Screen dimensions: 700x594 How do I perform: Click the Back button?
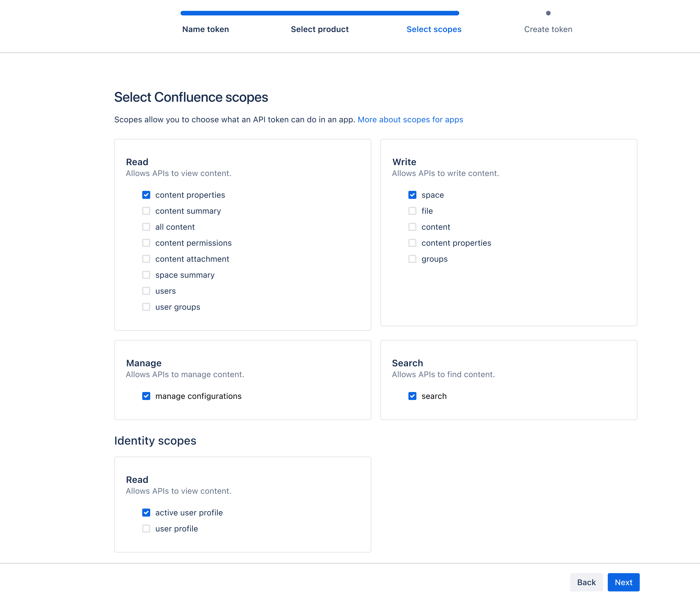(x=586, y=582)
